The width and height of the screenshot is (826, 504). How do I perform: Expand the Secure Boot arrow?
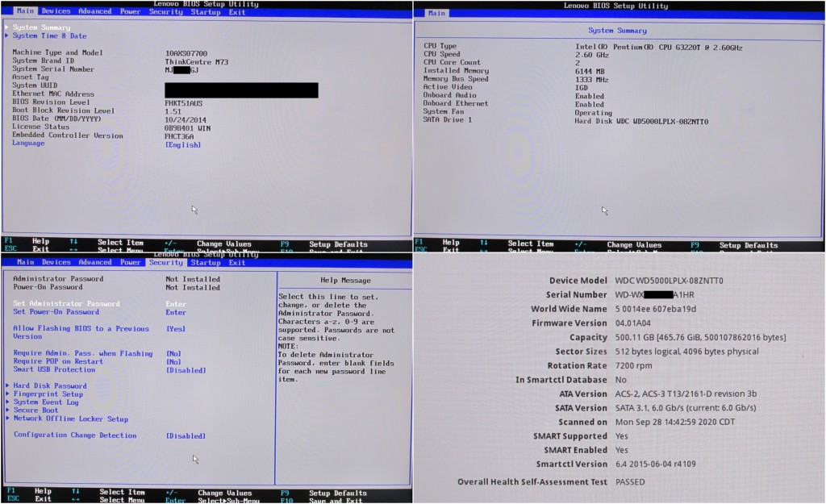(7, 410)
